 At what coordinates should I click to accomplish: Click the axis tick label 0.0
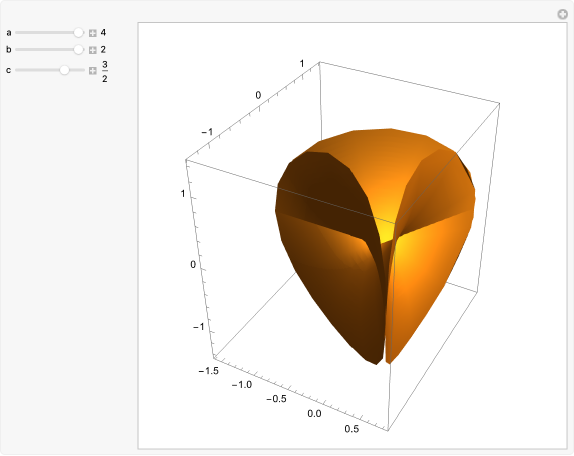314,414
